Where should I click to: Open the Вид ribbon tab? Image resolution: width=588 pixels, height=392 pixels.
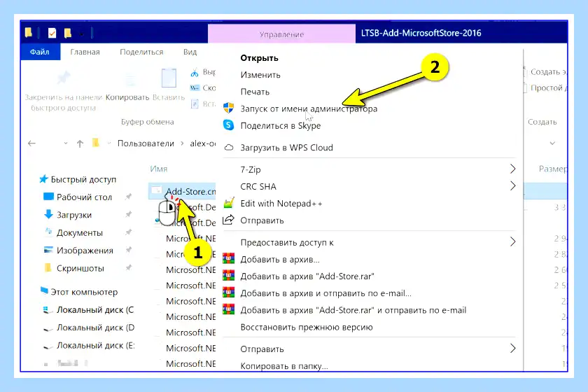(x=190, y=52)
